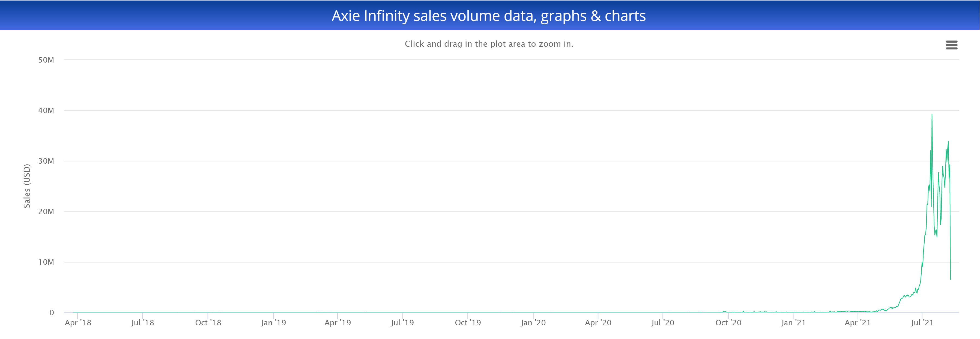Click the chart title banner text
The height and width of the screenshot is (339, 980).
point(490,16)
